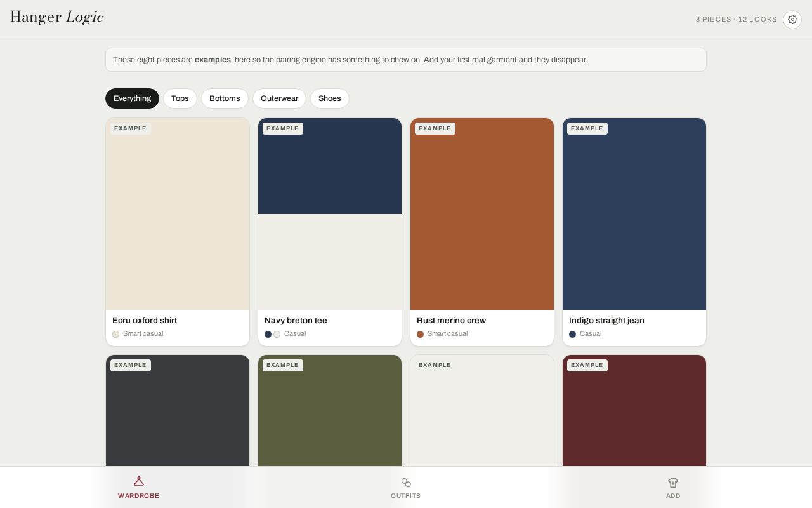This screenshot has width=812, height=508.
Task: Click 'Smart casual' under Ecru oxford shirt
Action: [x=143, y=334]
